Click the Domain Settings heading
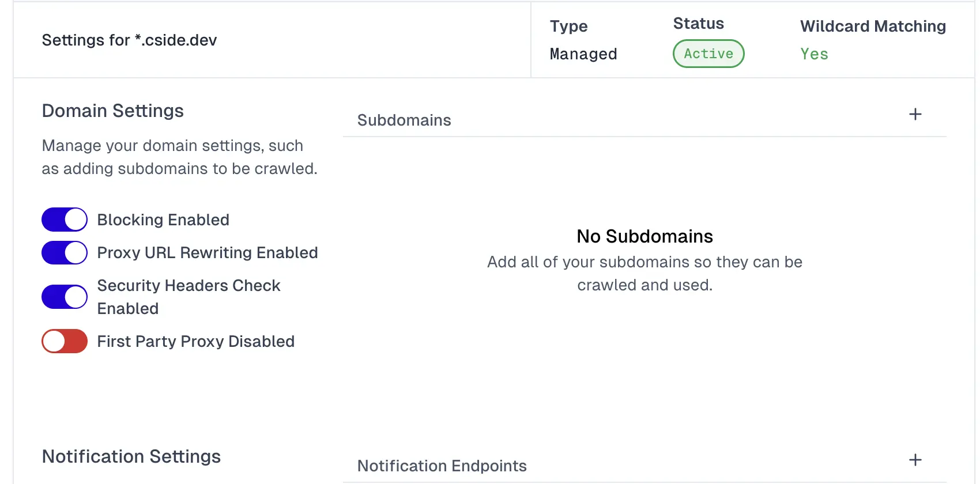Viewport: 980px width, 484px height. [112, 111]
